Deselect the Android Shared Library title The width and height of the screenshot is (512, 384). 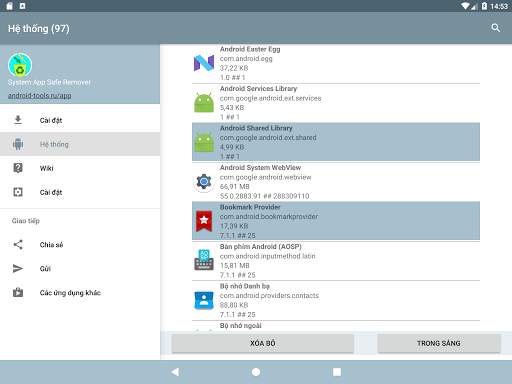click(256, 128)
